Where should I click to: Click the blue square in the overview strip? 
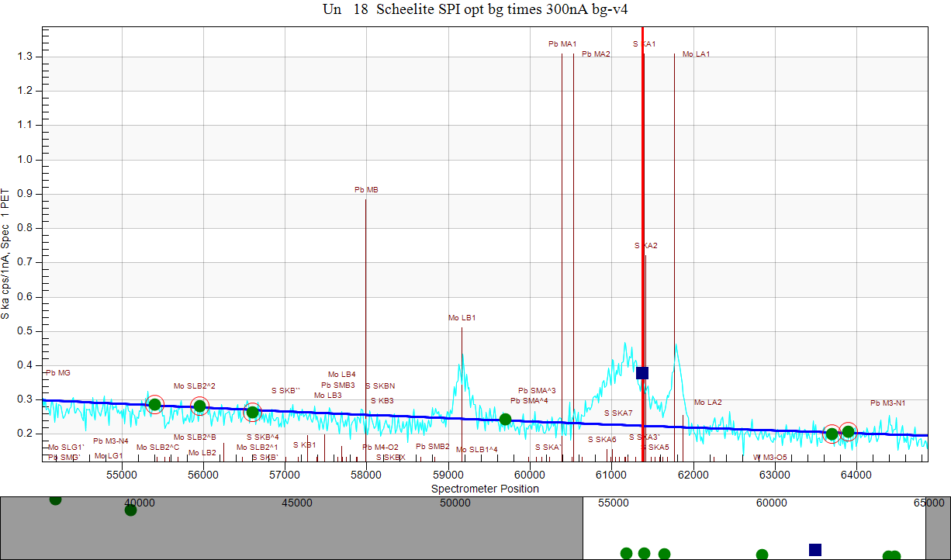click(814, 550)
